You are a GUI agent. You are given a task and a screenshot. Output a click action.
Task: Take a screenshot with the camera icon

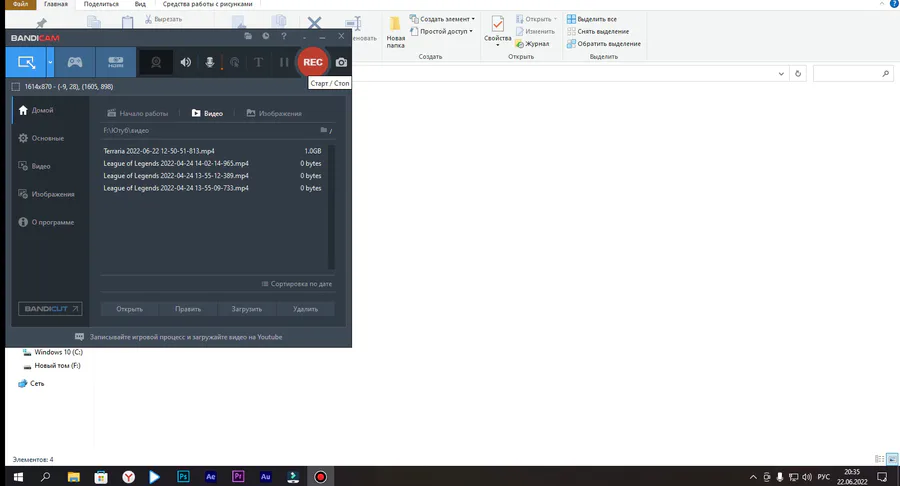point(342,62)
